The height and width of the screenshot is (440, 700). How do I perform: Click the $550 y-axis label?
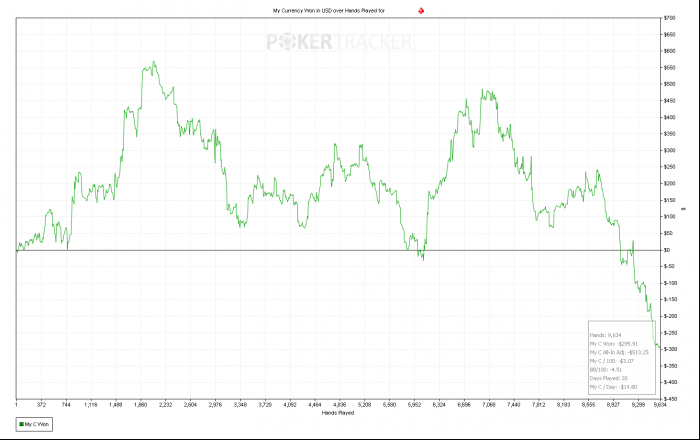click(670, 68)
